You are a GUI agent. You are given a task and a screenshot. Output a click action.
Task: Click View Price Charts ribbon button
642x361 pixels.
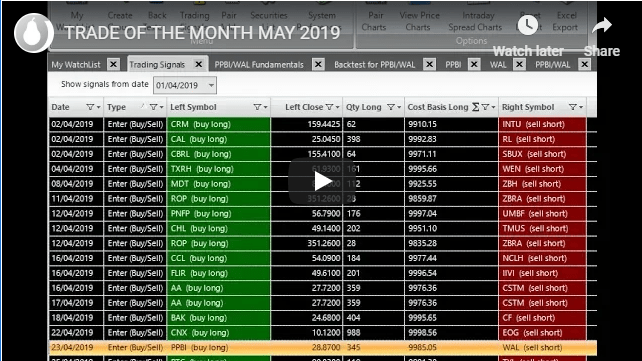tap(419, 20)
